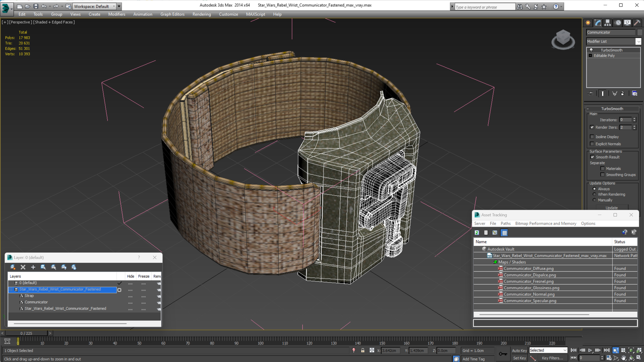644x362 pixels.
Task: Click the Utilities hammer panel icon
Action: tap(637, 23)
